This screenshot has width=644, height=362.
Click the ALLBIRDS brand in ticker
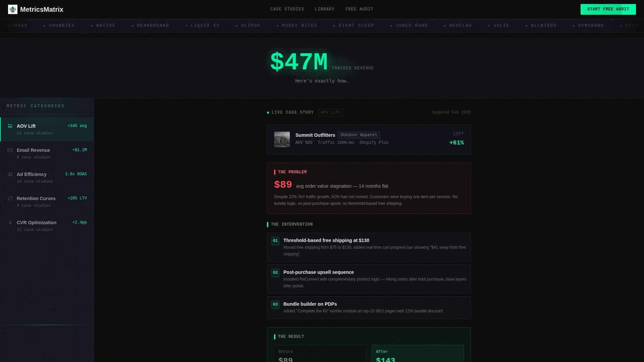pos(544,25)
